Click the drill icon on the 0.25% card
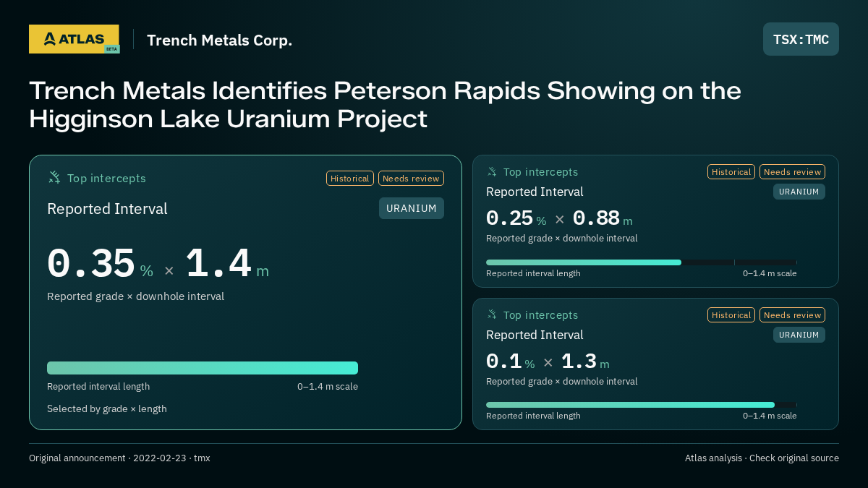Viewport: 868px width, 488px height. coord(492,172)
